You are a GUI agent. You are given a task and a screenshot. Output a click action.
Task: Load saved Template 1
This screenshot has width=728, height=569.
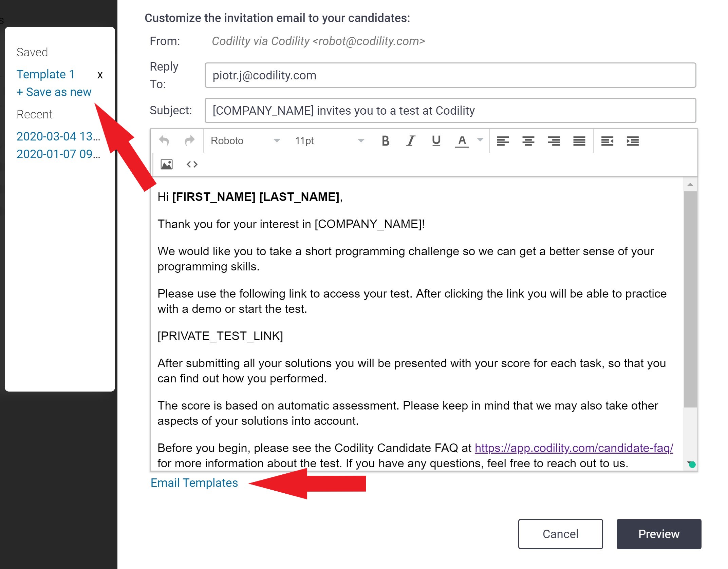click(45, 74)
